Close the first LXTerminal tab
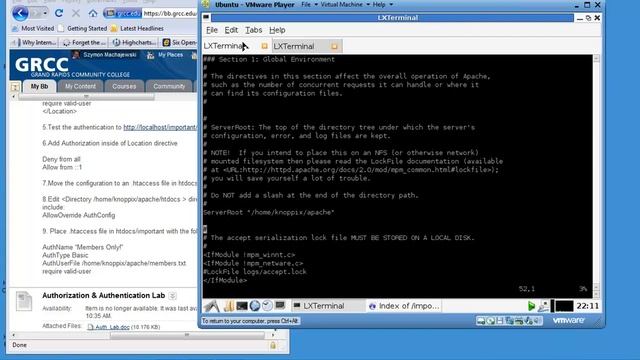Screen dimensions: 640x360 point(264,46)
